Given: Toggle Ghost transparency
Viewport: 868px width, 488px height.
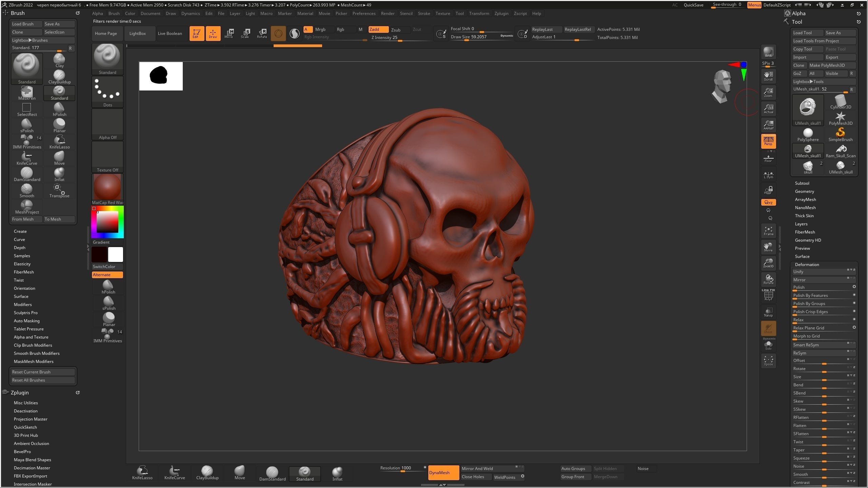Looking at the screenshot, I should [x=768, y=328].
